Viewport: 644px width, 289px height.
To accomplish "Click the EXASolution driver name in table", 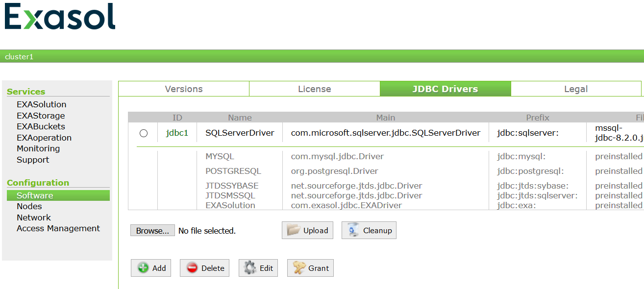I will (x=230, y=205).
